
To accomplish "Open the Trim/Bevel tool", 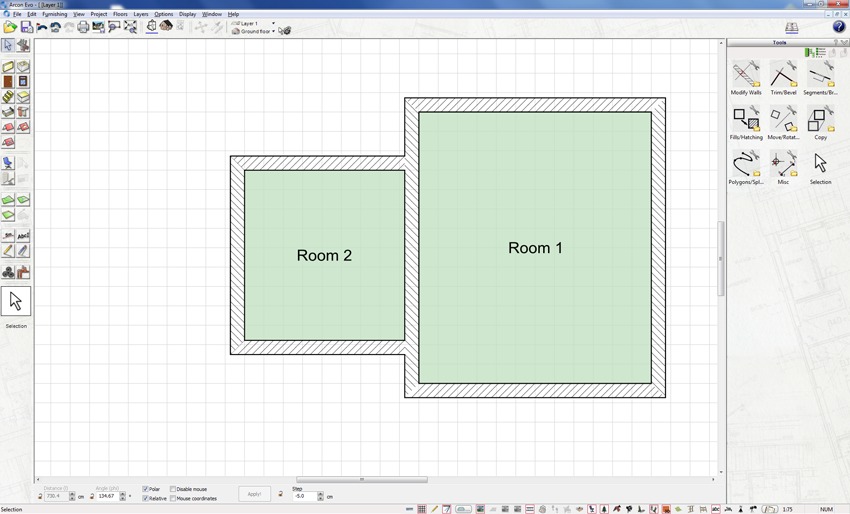I will point(783,78).
